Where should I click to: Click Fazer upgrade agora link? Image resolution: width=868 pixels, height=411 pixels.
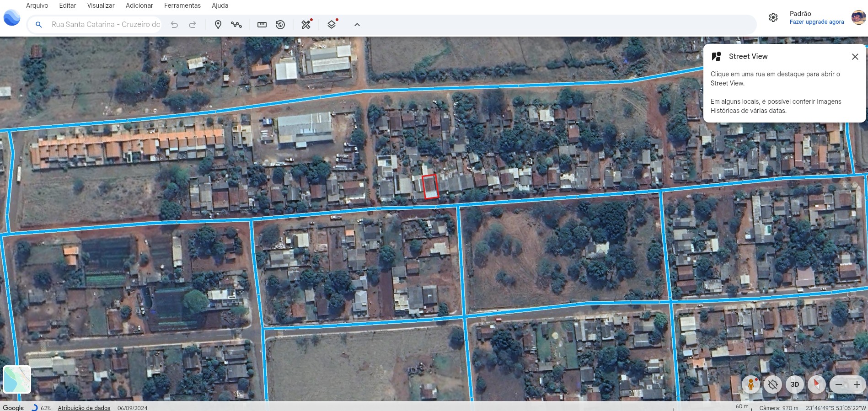click(817, 22)
